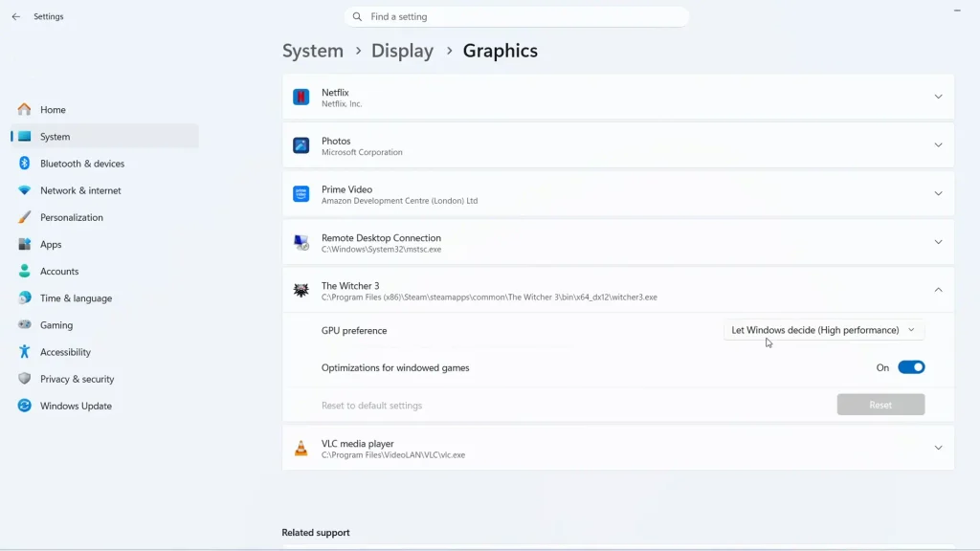Expand the Netflix entry chevron
Screen dimensions: 980x551
[x=938, y=97]
